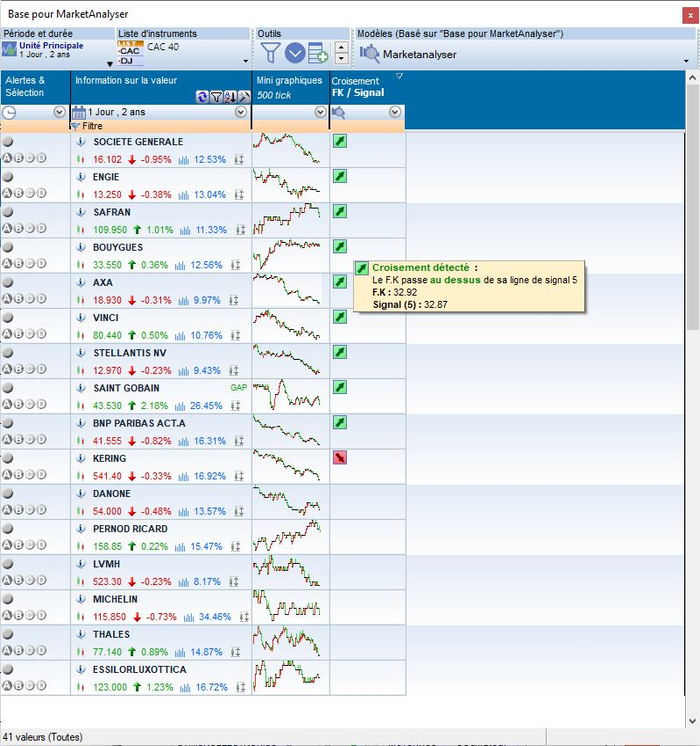Click the volume bars icon in LVMH row

183,582
